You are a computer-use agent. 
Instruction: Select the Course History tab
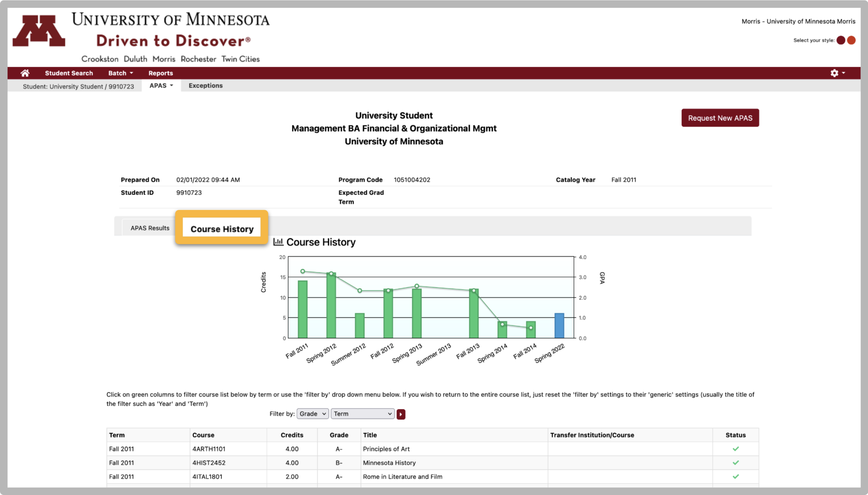(222, 229)
